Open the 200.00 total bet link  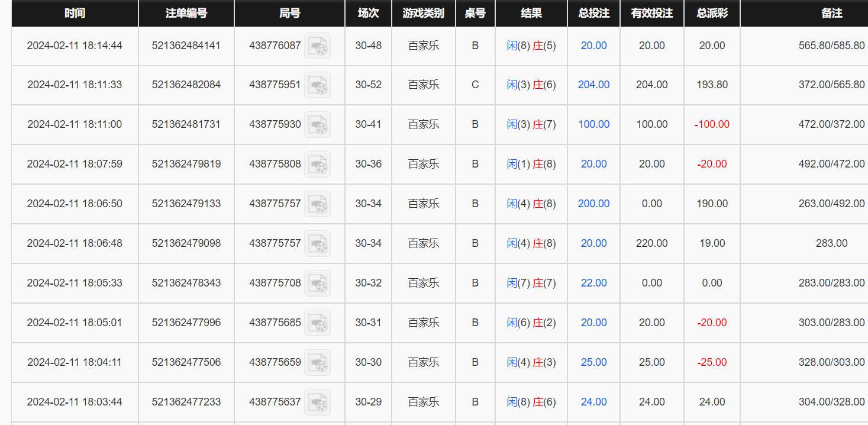coord(593,204)
